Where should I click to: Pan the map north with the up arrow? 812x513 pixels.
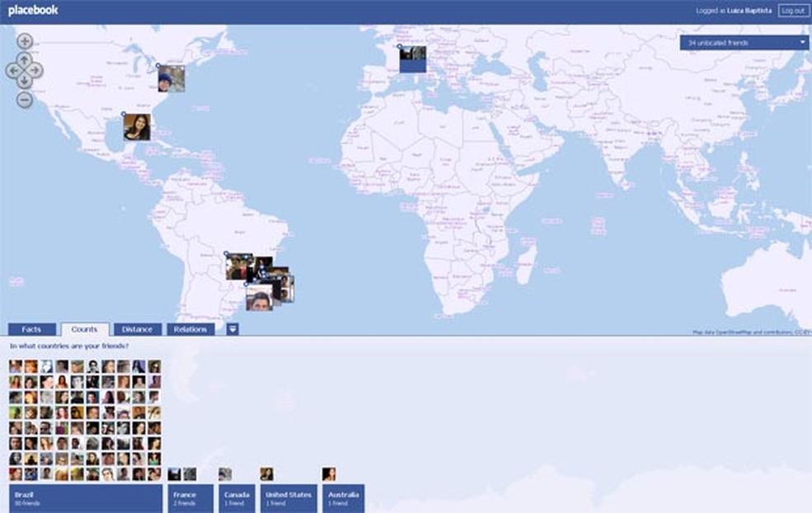pos(26,59)
